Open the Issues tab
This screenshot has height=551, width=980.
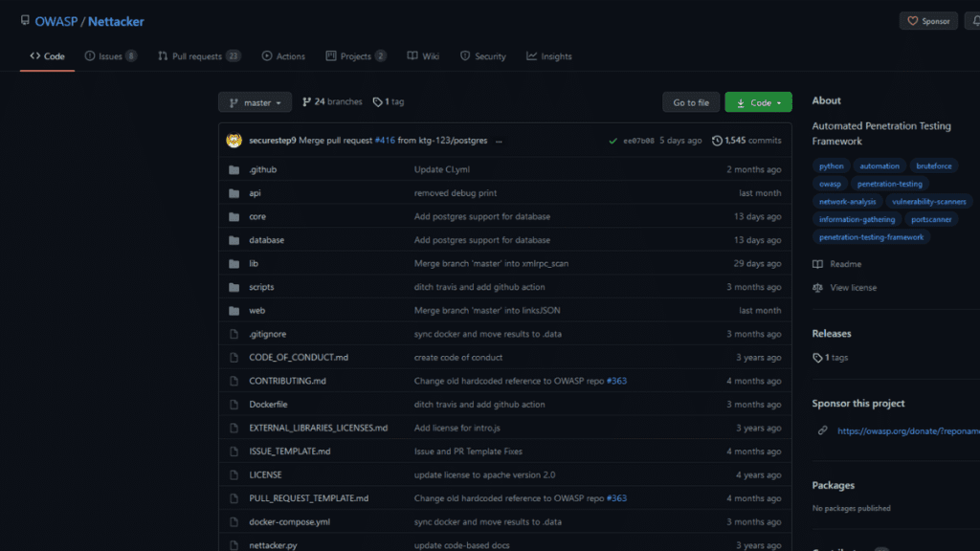(x=111, y=56)
